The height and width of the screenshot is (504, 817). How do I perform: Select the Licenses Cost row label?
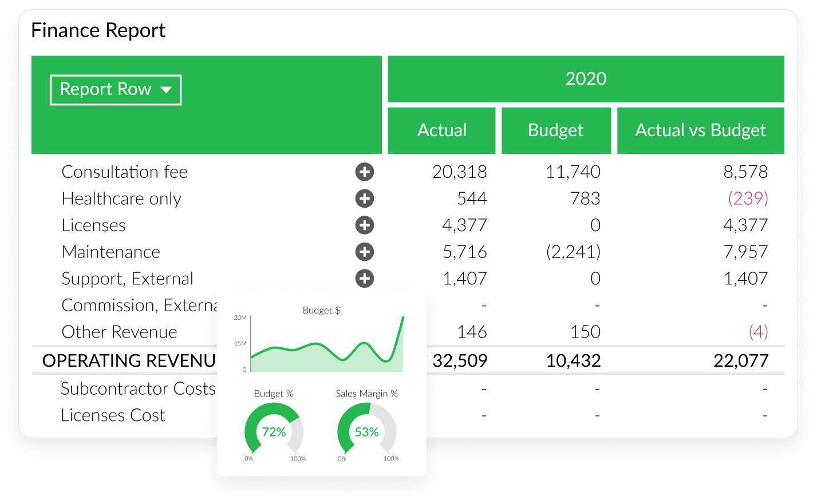113,415
